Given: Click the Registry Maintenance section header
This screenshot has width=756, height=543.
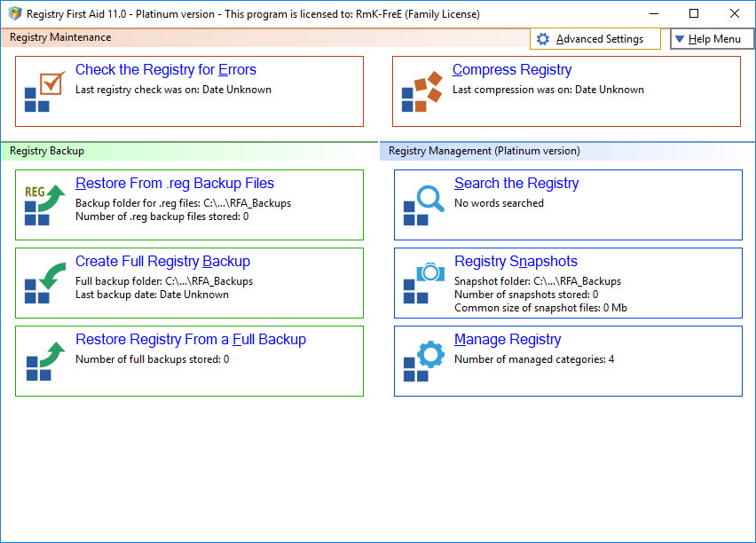Looking at the screenshot, I should pyautogui.click(x=60, y=37).
